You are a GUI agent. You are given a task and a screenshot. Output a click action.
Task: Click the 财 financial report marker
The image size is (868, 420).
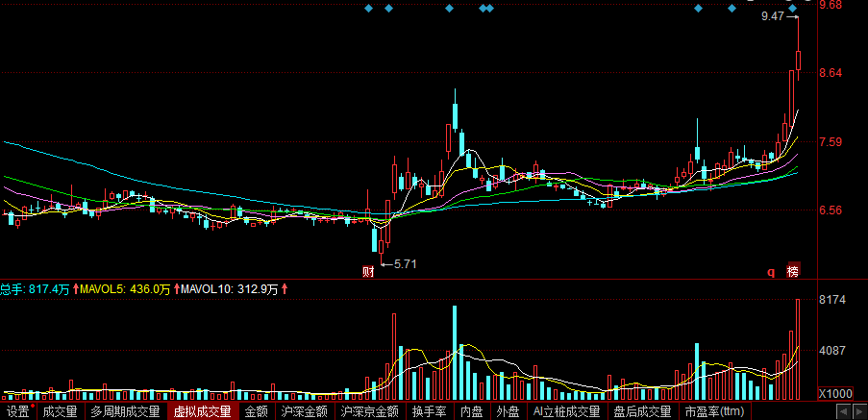click(368, 271)
